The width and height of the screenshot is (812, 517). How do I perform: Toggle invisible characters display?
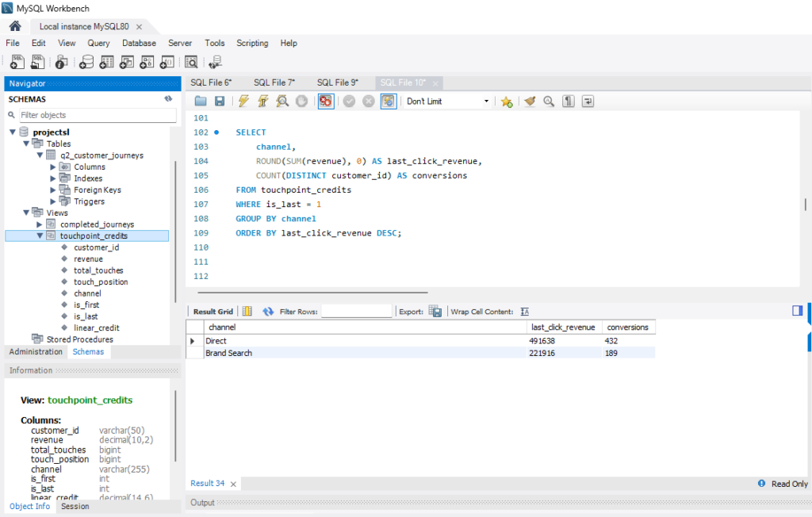(x=568, y=101)
